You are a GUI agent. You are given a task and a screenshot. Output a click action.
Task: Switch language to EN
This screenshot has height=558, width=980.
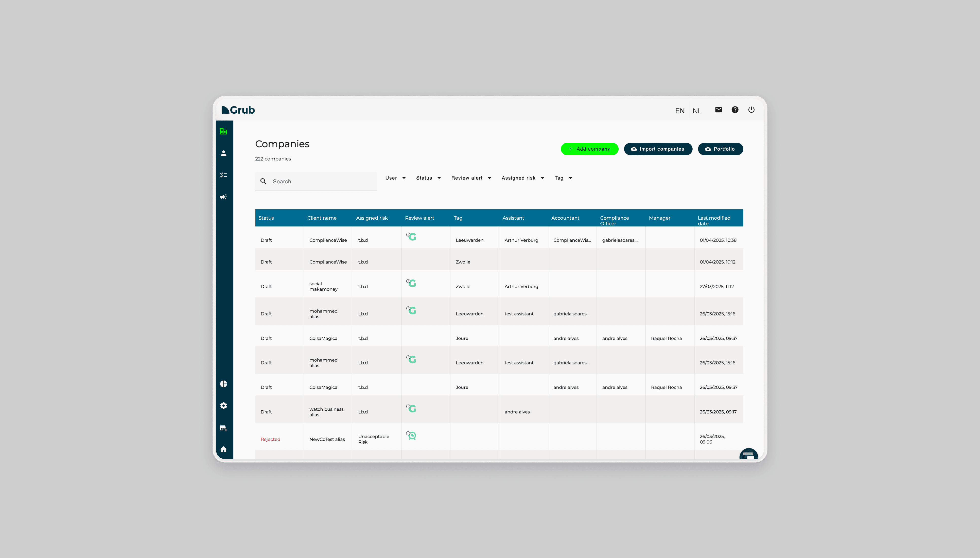(x=680, y=111)
